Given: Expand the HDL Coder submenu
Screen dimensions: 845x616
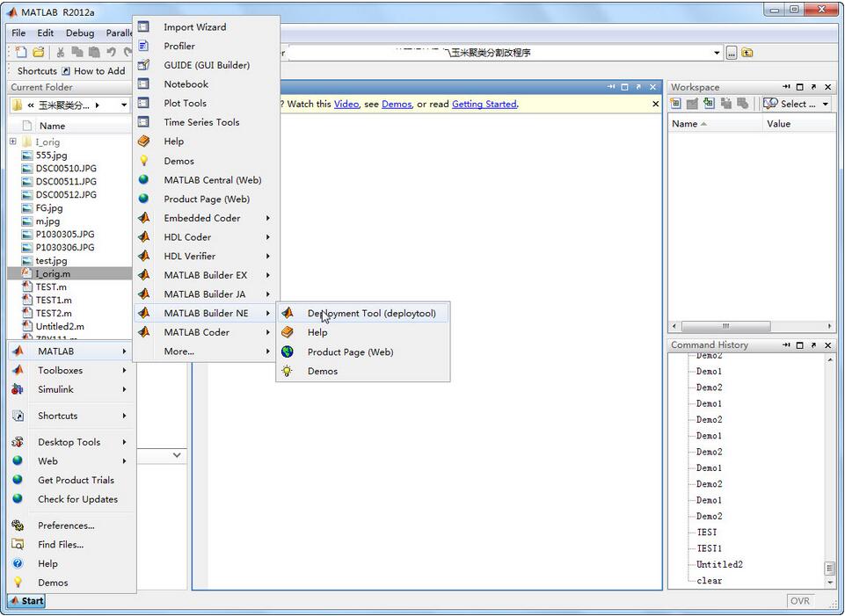Looking at the screenshot, I should pyautogui.click(x=268, y=237).
